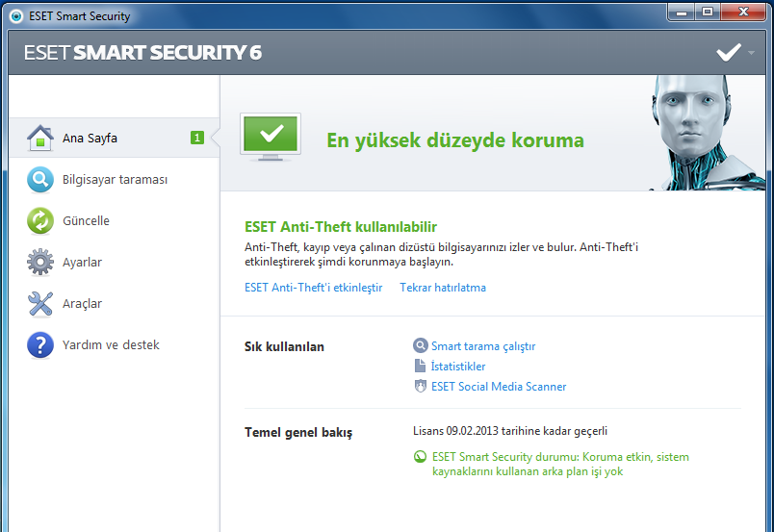Click the Araçlar wrench icon
This screenshot has height=532, width=774.
pos(40,303)
